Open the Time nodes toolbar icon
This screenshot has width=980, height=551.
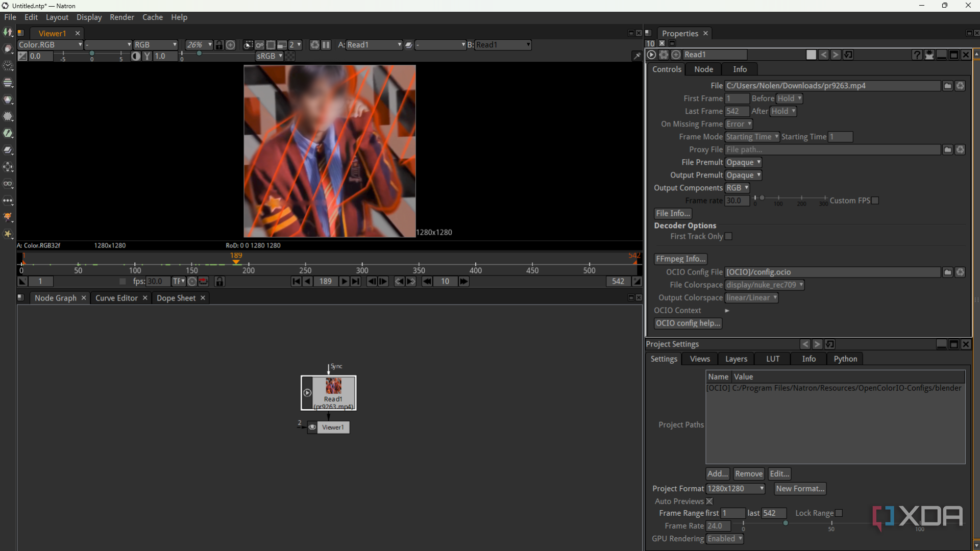8,66
